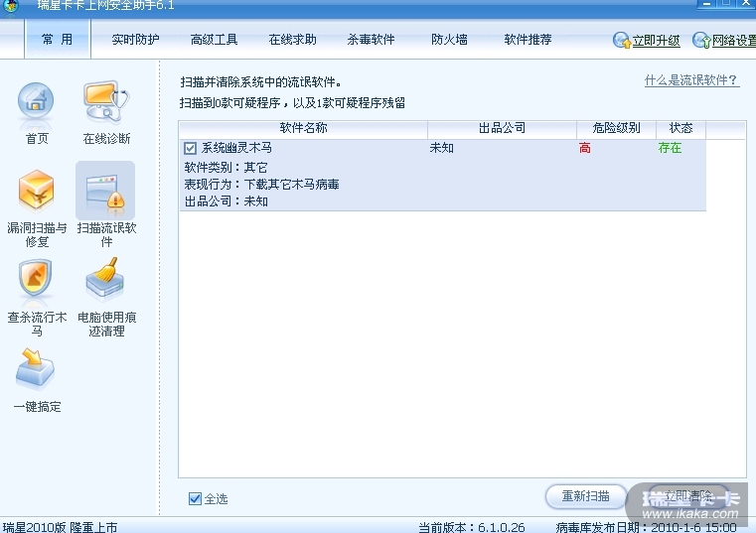
Task: Click the 瑞星2010版 隆重上市 status text
Action: point(61,527)
